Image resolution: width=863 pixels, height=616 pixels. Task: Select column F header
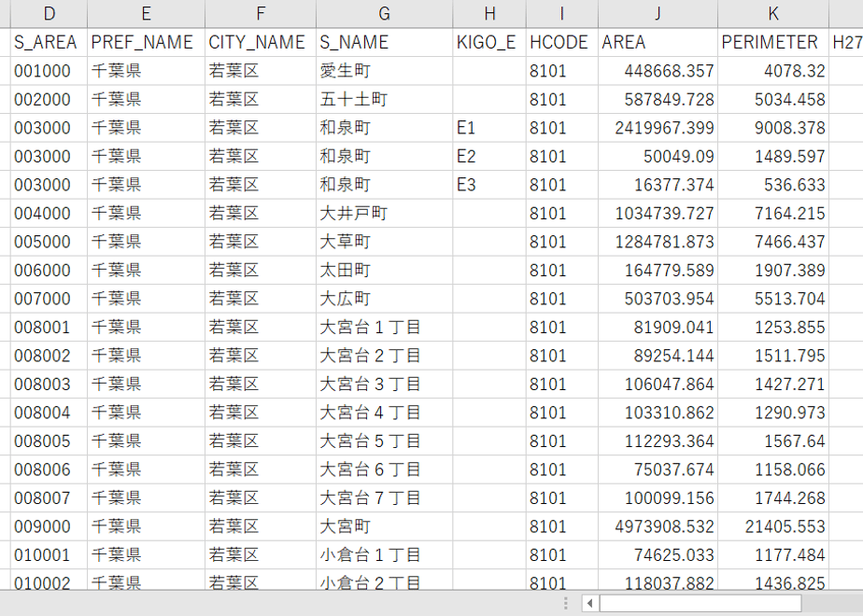tap(261, 13)
